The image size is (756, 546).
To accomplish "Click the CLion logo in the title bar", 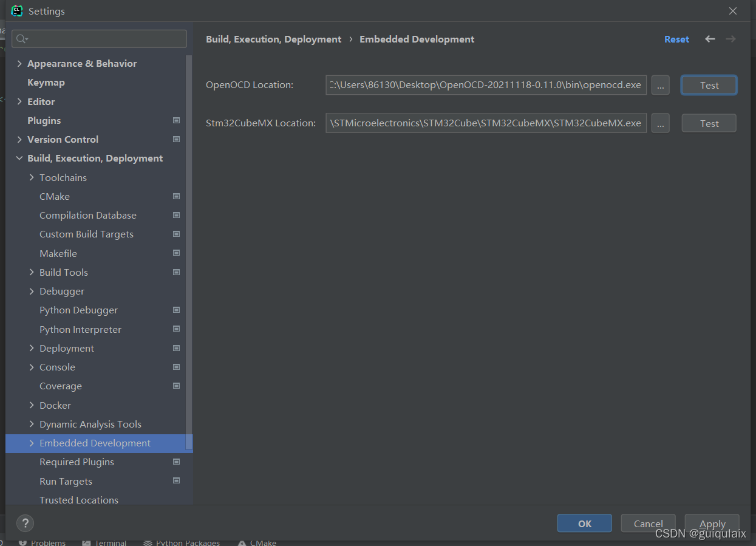I will [17, 10].
